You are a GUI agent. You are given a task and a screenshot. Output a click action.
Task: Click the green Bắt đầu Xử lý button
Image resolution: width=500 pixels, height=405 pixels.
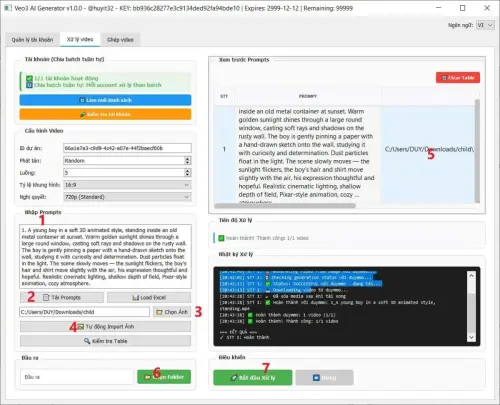(253, 378)
